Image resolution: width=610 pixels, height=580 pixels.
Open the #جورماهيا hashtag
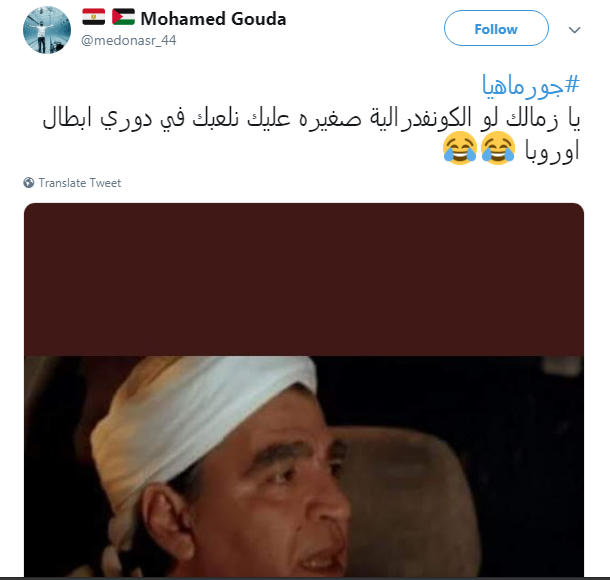(531, 85)
